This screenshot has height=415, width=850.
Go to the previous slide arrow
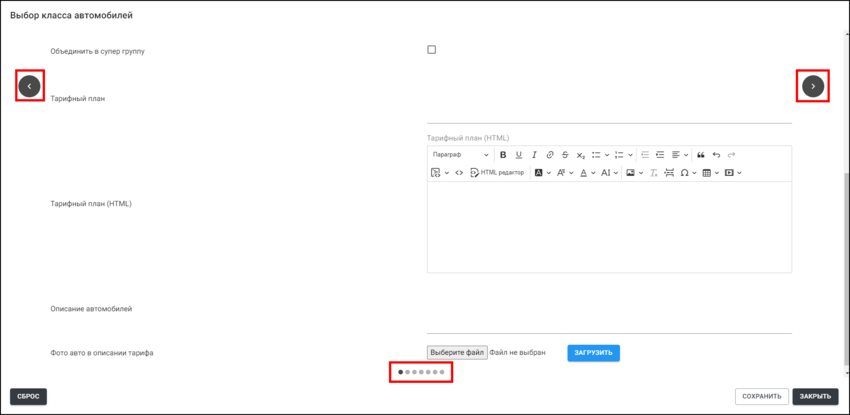coord(29,86)
